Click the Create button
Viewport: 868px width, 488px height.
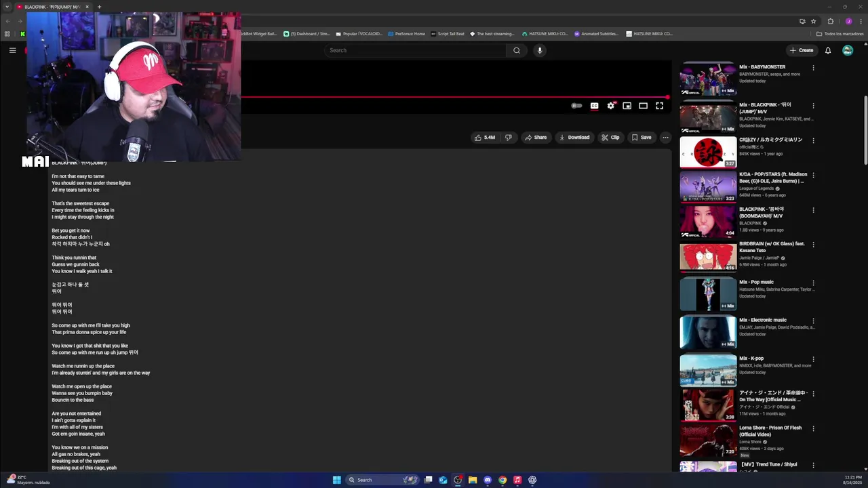coord(801,50)
